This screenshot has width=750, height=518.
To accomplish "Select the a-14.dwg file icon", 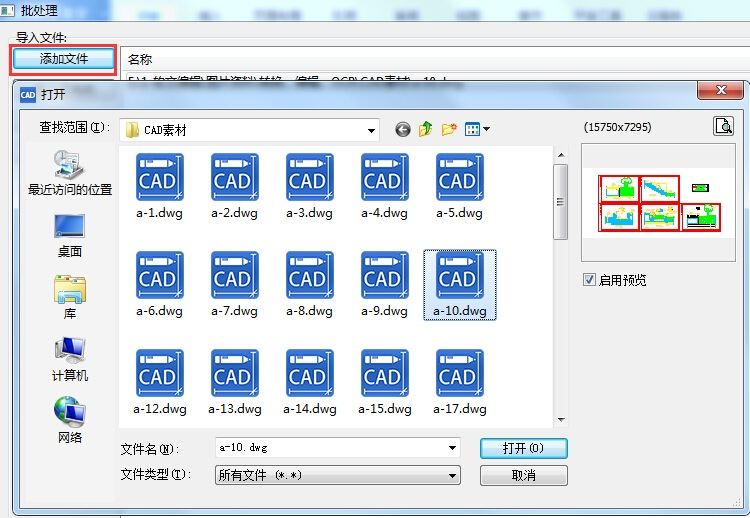I will pos(310,373).
